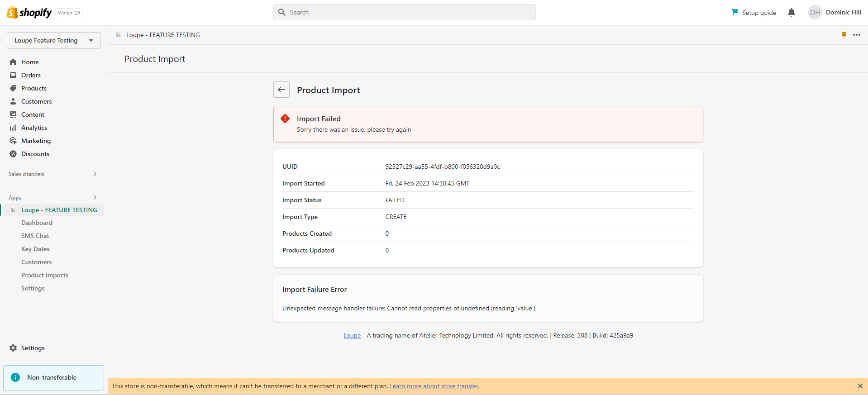Click the Analytics bar chart icon

pyautogui.click(x=13, y=128)
